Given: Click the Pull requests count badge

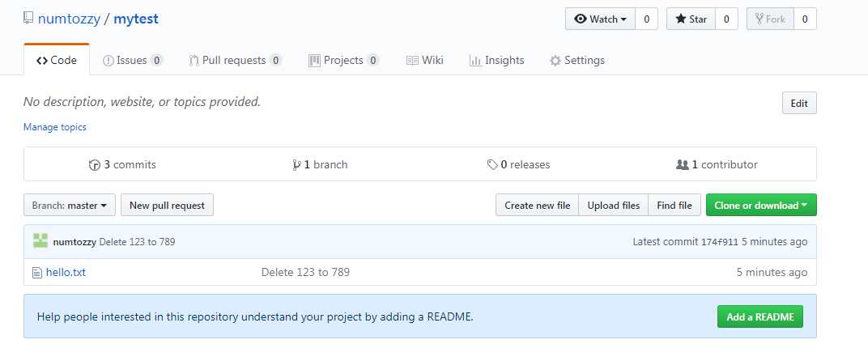Looking at the screenshot, I should (x=275, y=61).
